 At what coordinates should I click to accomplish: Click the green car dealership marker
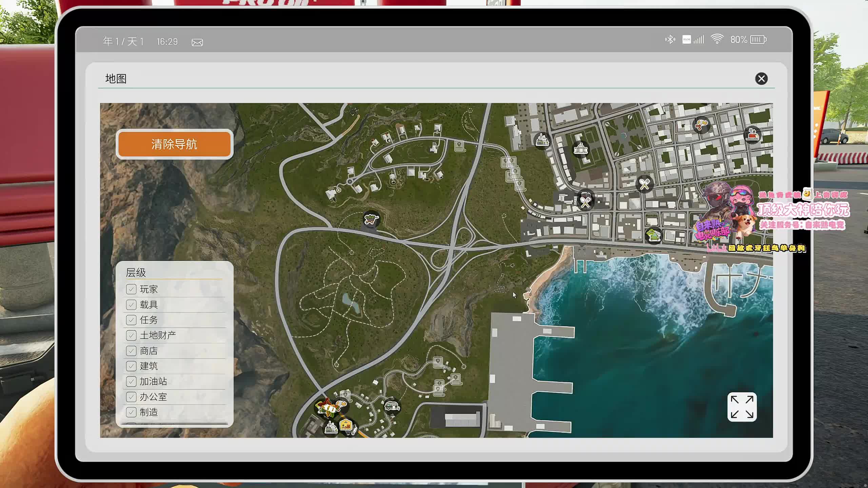tap(653, 235)
